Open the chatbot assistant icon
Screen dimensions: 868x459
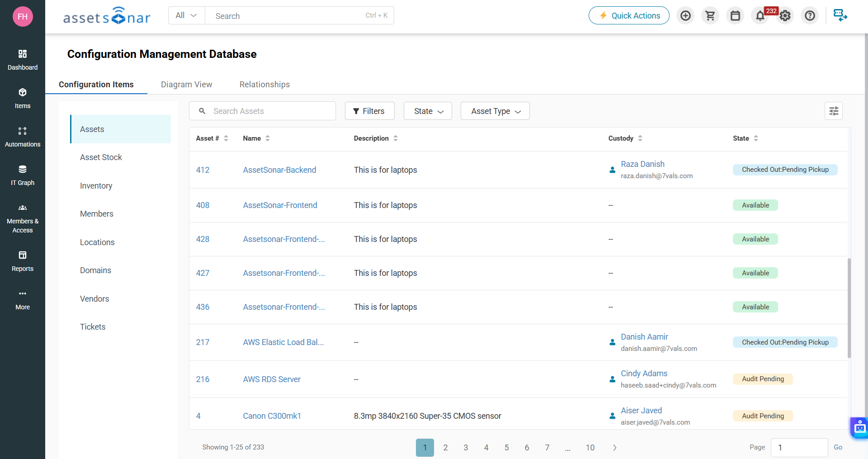[859, 427]
